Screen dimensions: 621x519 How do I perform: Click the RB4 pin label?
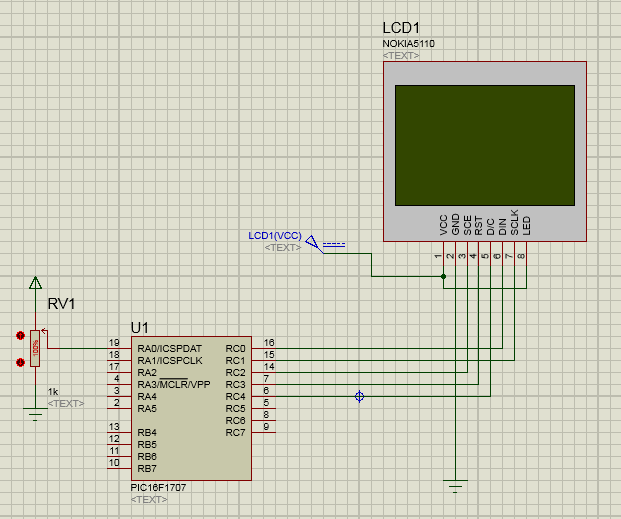[x=147, y=432]
